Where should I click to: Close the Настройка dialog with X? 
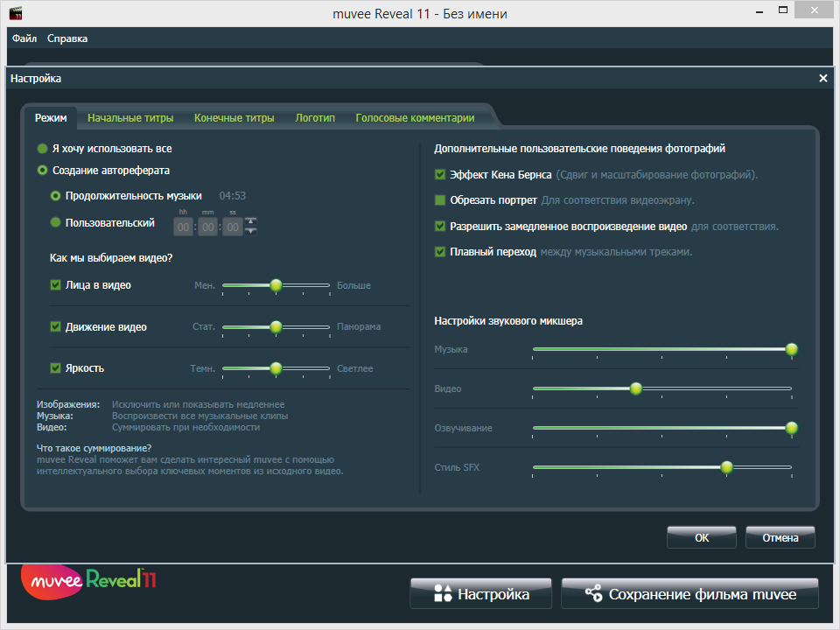pyautogui.click(x=822, y=78)
